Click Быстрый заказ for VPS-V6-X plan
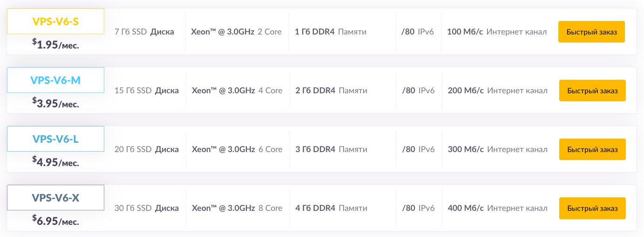 coord(592,208)
